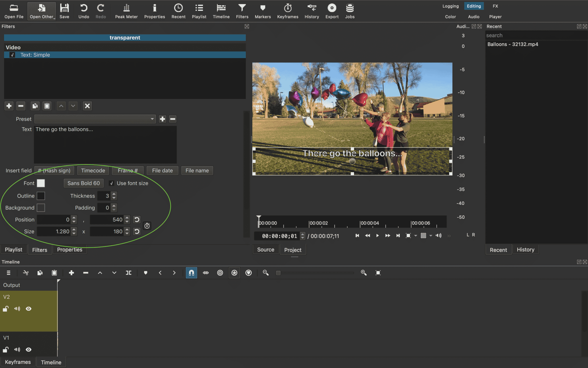588x368 pixels.
Task: Copy checked filters in Filters panel
Action: (35, 106)
